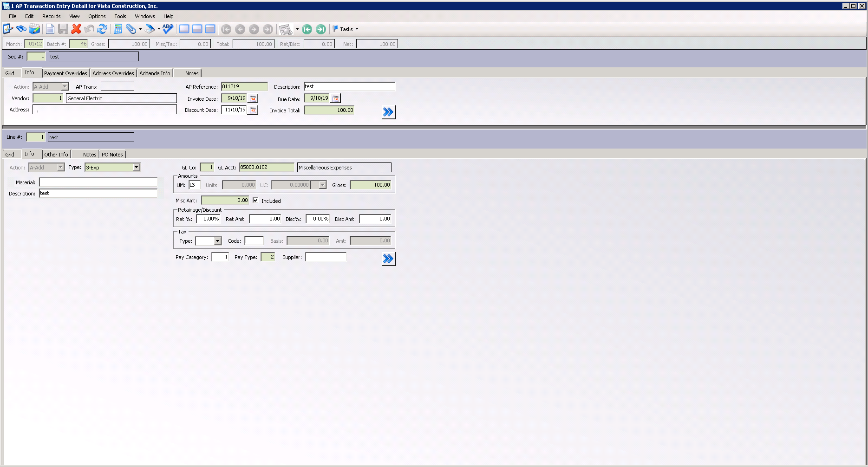Switch to the header Grid tab
Image resolution: width=868 pixels, height=467 pixels.
click(10, 73)
